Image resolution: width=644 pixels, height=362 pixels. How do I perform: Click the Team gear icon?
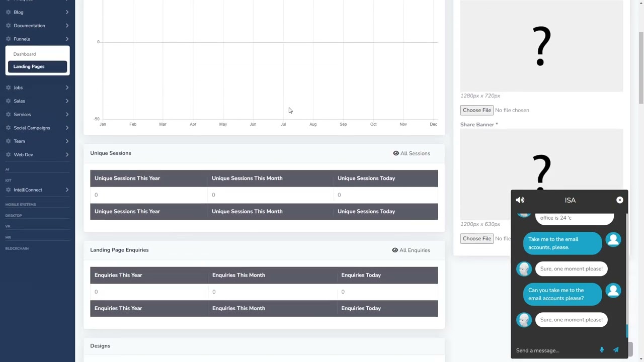tap(8, 141)
